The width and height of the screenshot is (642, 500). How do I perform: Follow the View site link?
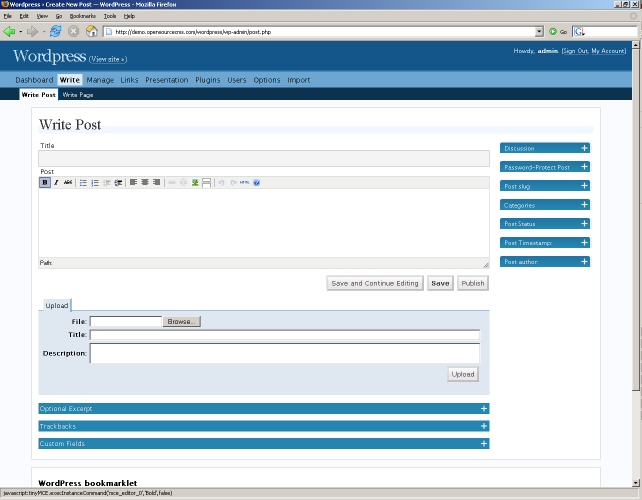click(x=108, y=59)
